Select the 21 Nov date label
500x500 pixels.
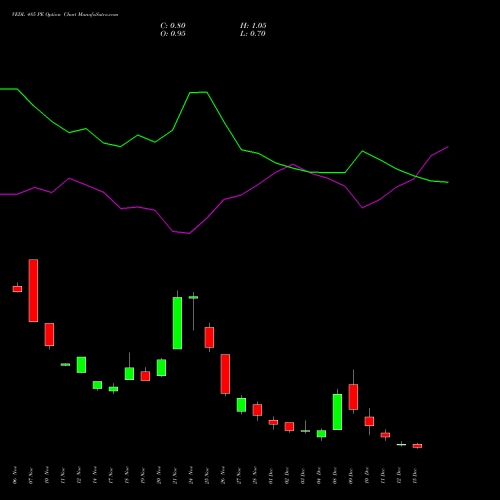(x=175, y=475)
